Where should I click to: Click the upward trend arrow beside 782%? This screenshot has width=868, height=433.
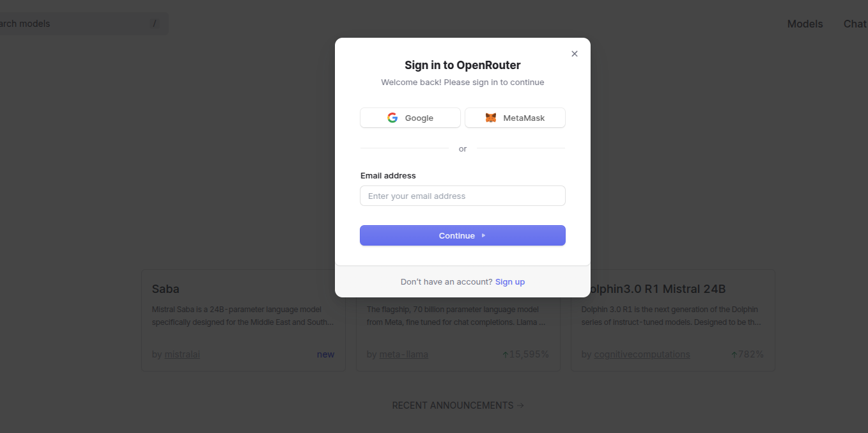tap(734, 353)
